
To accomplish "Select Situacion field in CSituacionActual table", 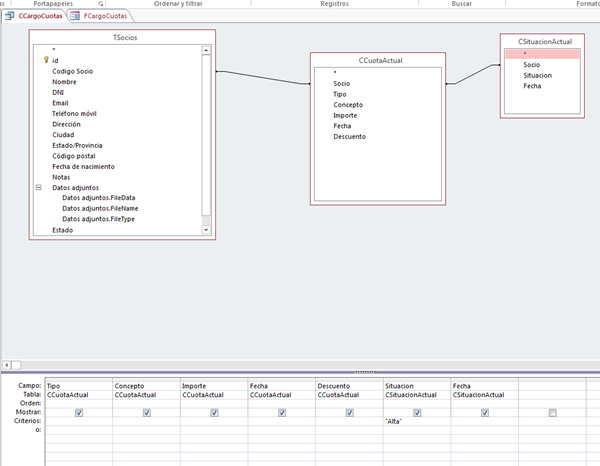I will [537, 75].
